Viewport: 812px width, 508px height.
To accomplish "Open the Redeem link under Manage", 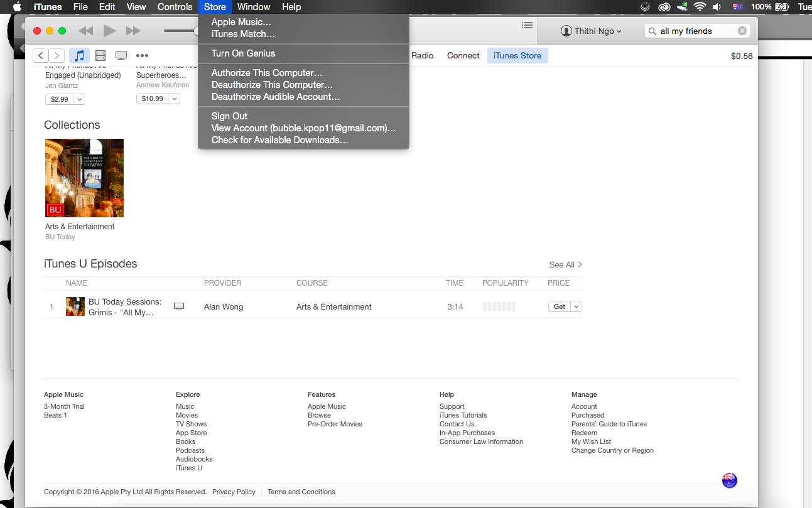I will 584,433.
